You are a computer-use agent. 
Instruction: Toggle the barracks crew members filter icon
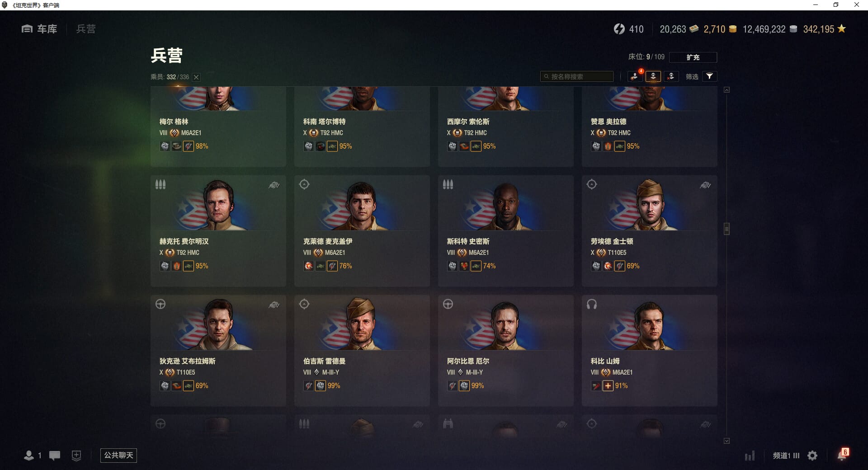[653, 76]
